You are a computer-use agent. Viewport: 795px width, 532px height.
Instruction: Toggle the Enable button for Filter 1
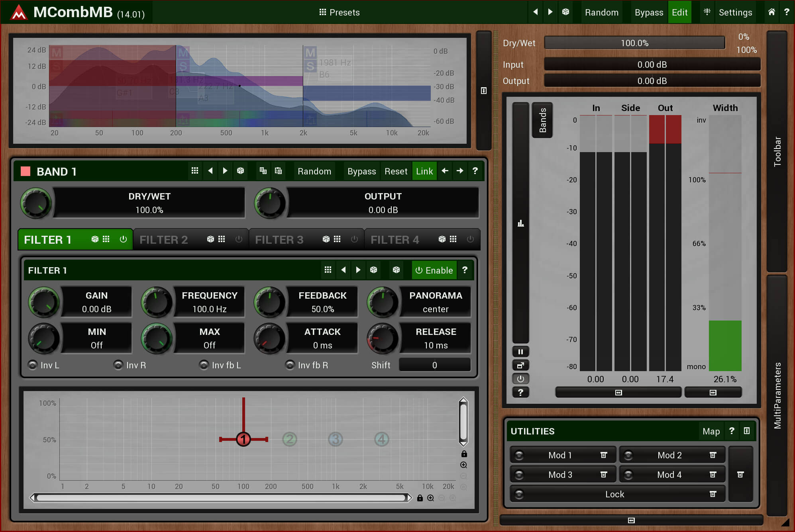point(434,270)
